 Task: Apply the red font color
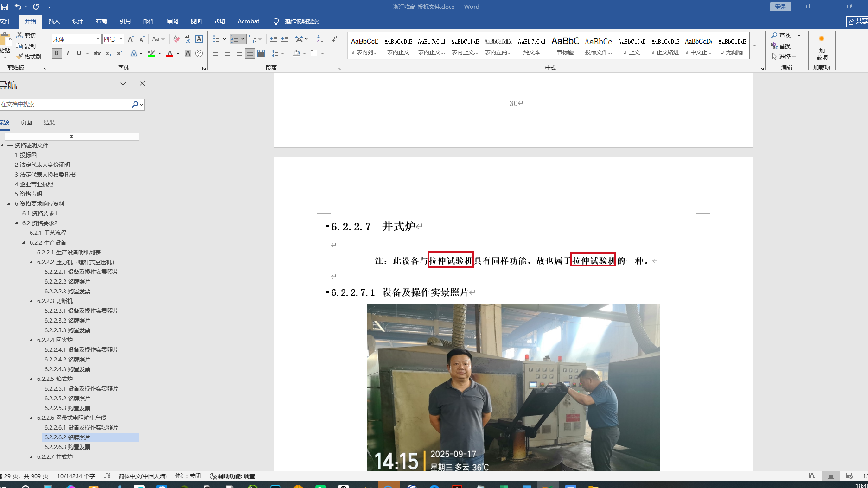pyautogui.click(x=170, y=53)
